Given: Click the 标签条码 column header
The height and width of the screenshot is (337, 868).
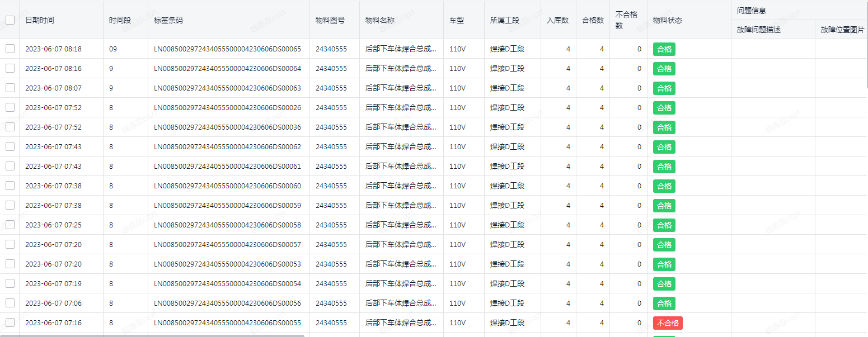Looking at the screenshot, I should point(168,20).
